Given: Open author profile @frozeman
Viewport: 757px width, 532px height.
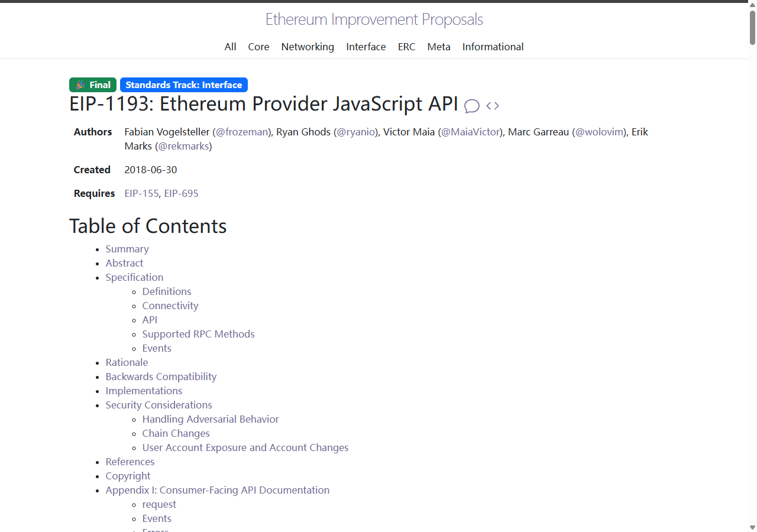Looking at the screenshot, I should click(x=242, y=132).
